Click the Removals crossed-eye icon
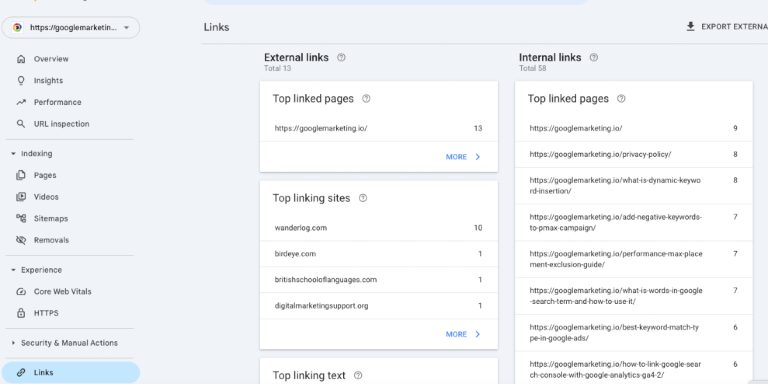Viewport: 768px width, 384px height. point(21,240)
